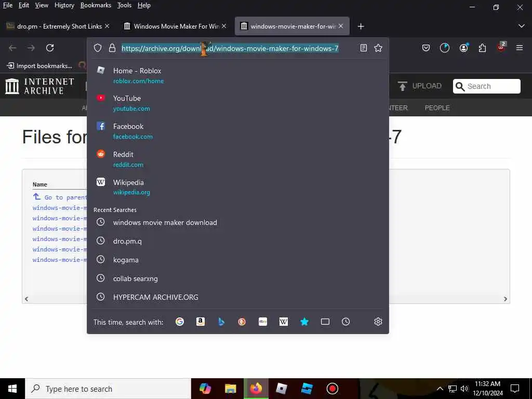Open the recording app taskbar icon
This screenshot has width=532, height=399.
pos(332,389)
